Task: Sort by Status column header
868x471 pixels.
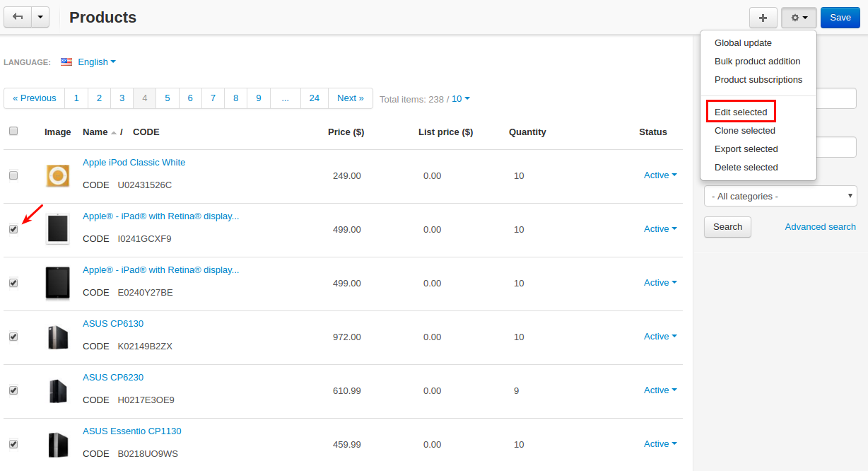Action: point(653,132)
